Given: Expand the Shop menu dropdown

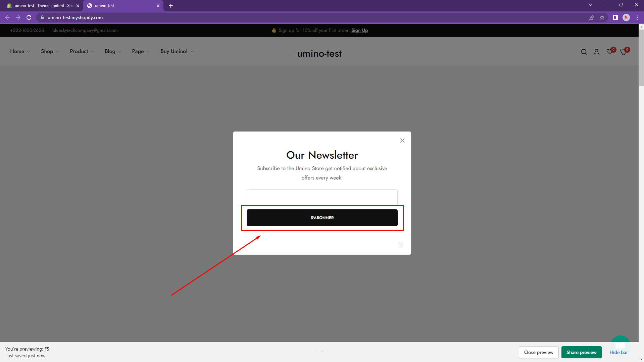Looking at the screenshot, I should pyautogui.click(x=50, y=51).
